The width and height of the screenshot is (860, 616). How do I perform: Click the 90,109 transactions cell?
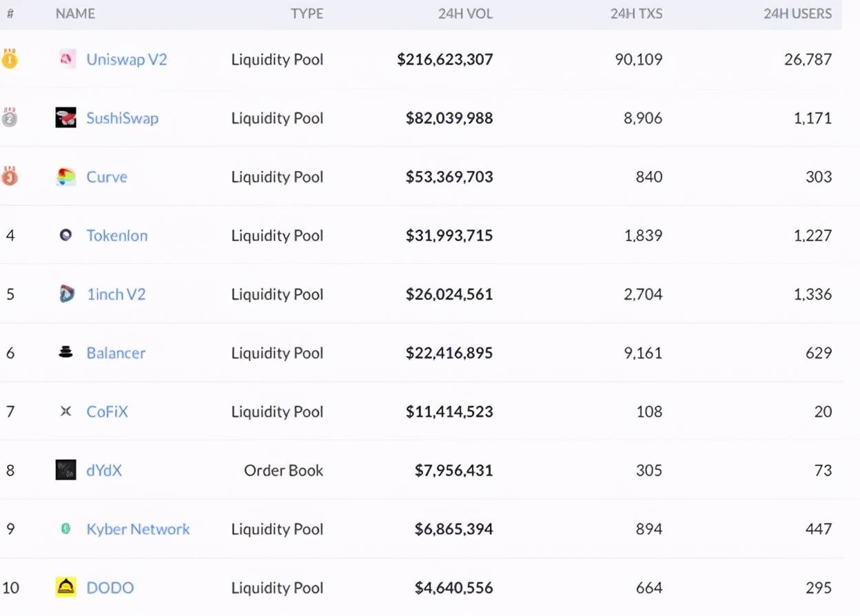(x=639, y=59)
